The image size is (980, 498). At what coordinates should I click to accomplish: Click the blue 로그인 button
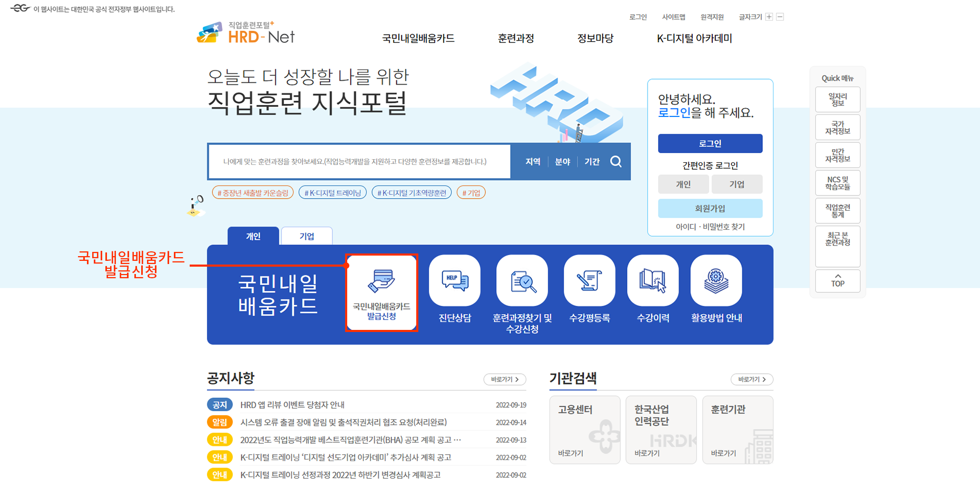point(710,143)
